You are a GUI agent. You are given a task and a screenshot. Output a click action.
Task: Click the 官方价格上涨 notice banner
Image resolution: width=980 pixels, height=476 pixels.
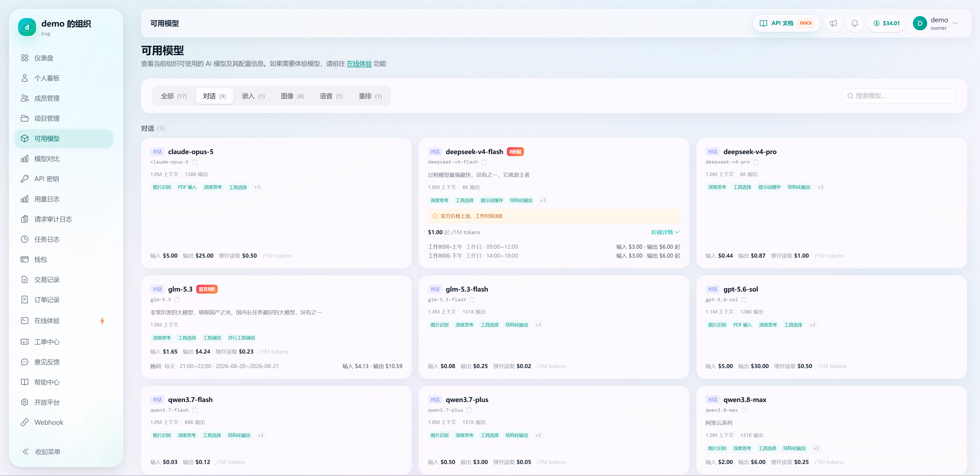click(554, 216)
